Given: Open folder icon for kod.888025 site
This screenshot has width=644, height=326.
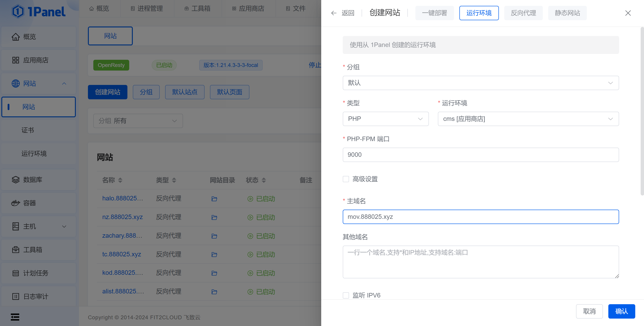Looking at the screenshot, I should tap(214, 273).
